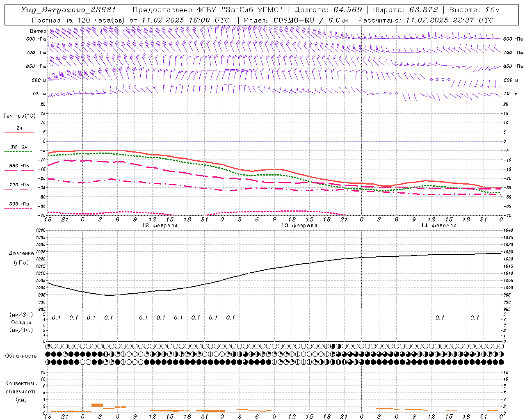Click the Тем-ра(°C) axis label
The image size is (525, 420).
pyautogui.click(x=19, y=116)
